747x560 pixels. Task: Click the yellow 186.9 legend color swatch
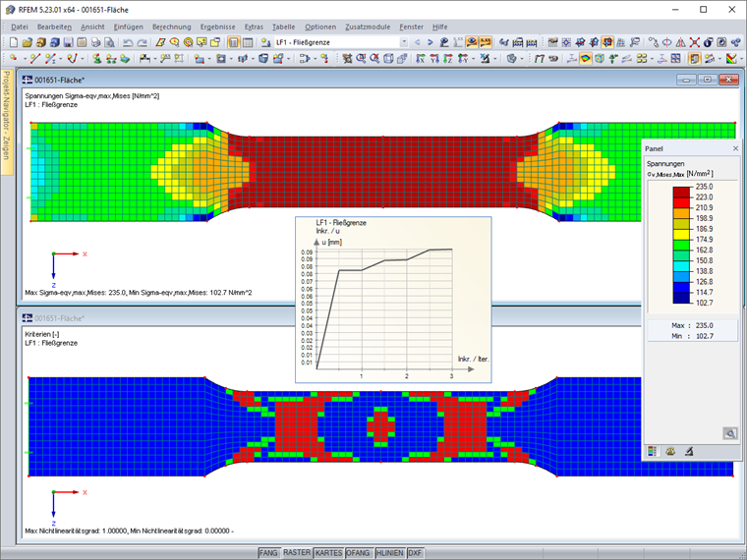click(x=681, y=234)
